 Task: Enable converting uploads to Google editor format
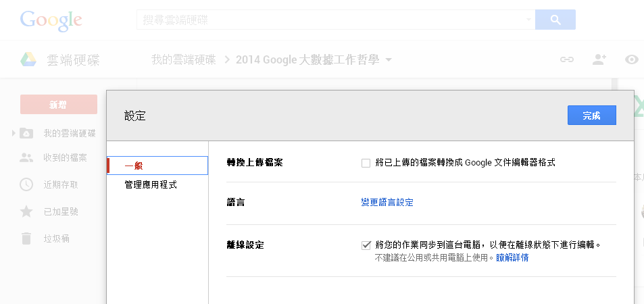(x=366, y=163)
